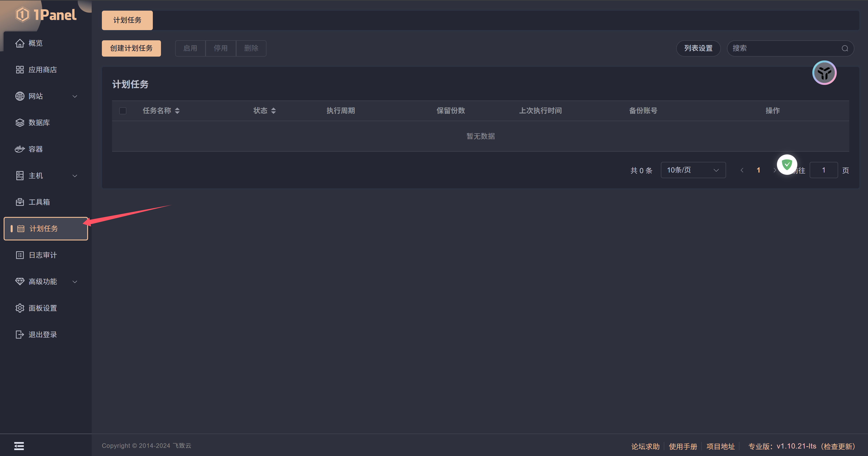Click the 停用 button

221,48
